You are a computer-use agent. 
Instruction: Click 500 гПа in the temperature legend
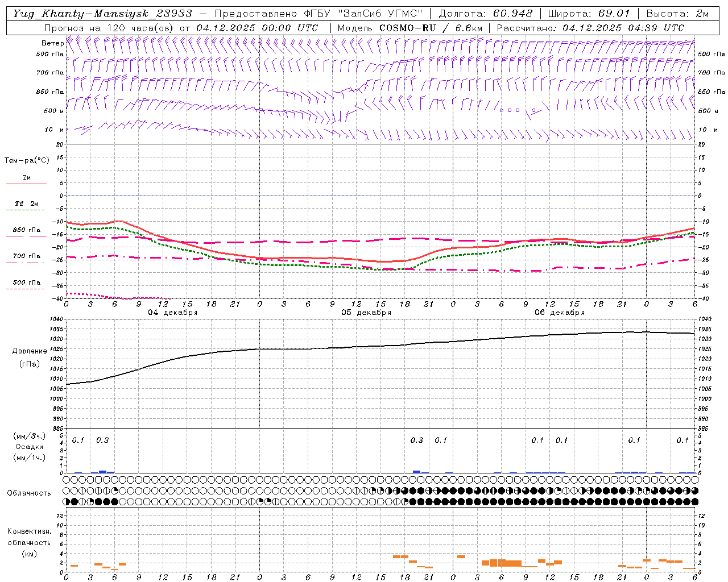pos(27,282)
